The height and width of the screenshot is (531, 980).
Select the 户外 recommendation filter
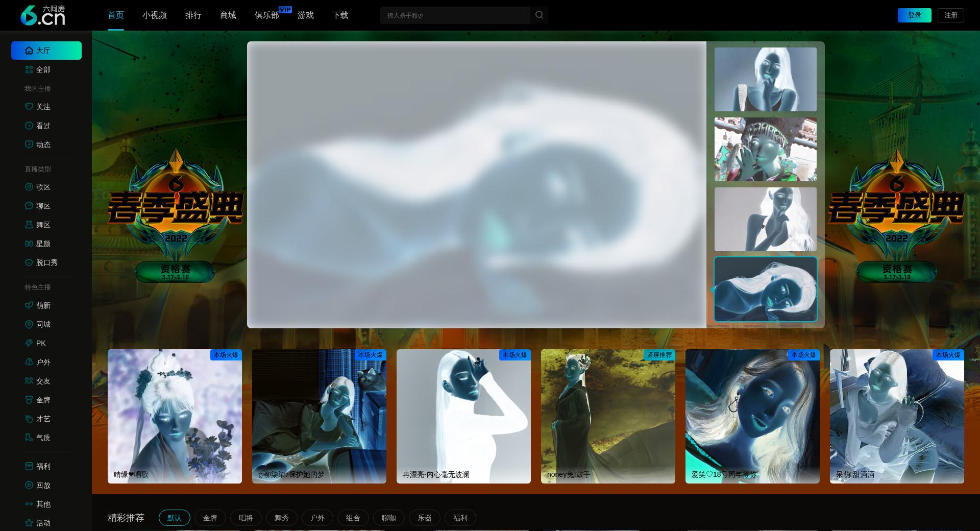[317, 518]
